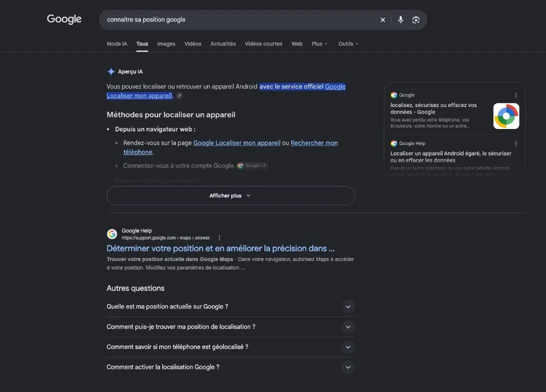This screenshot has height=392, width=546.
Task: Click the Google Help result favicon
Action: point(112,233)
